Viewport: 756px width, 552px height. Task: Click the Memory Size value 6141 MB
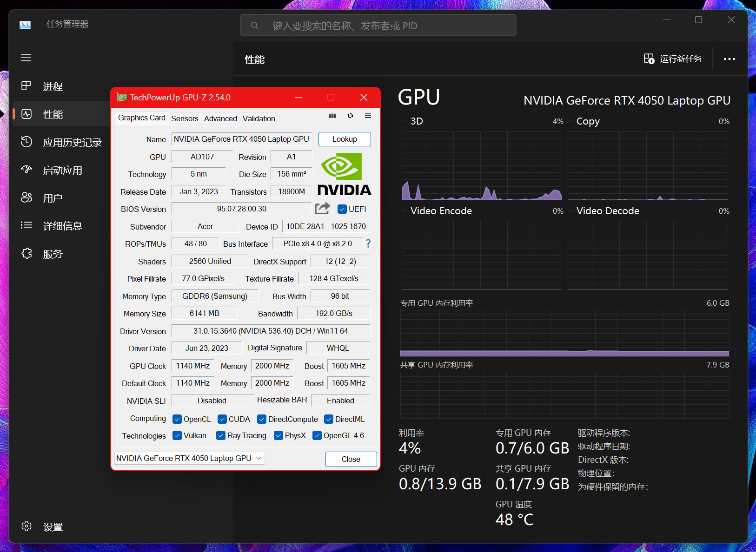[205, 313]
